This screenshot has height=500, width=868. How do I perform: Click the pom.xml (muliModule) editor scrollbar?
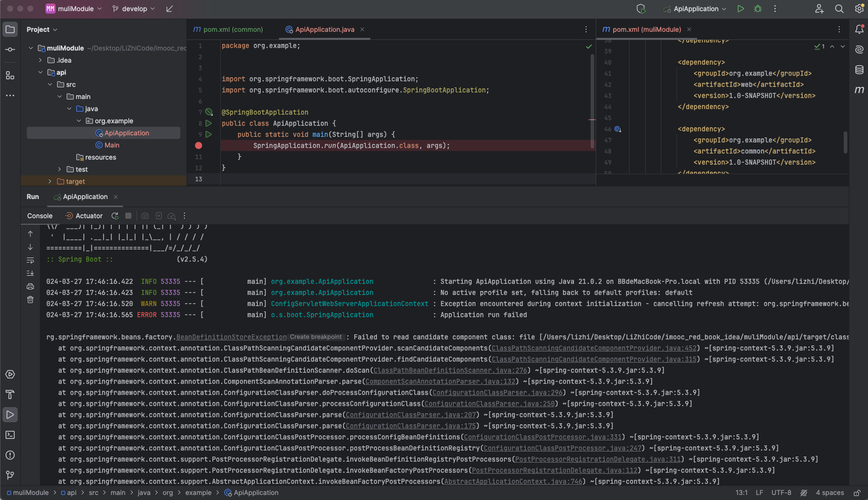click(845, 142)
